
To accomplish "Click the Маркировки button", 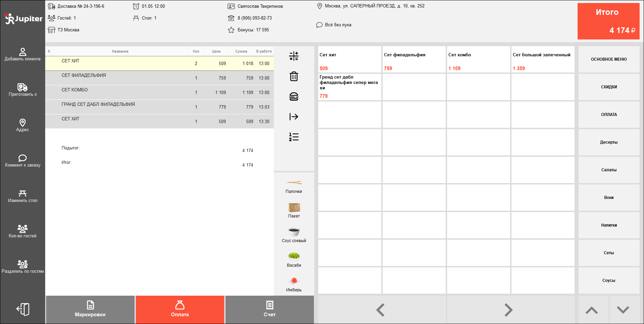I will [90, 310].
